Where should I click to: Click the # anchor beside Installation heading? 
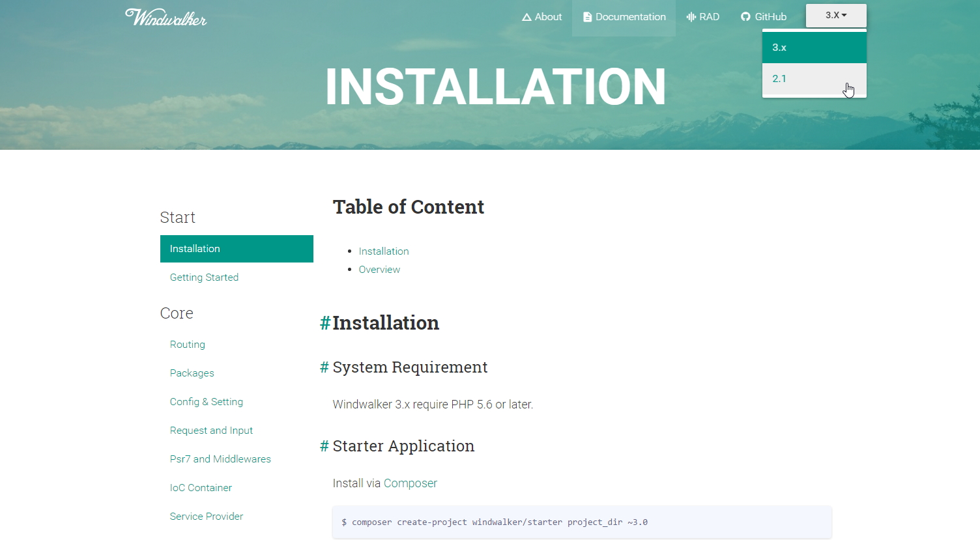coord(325,323)
